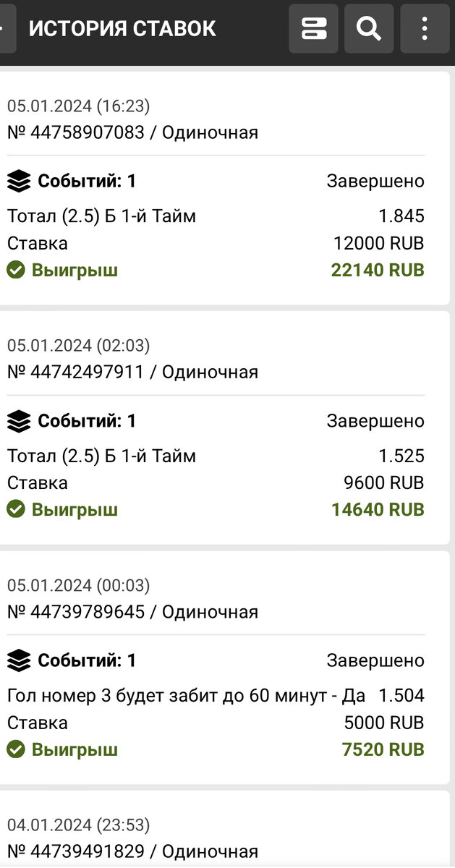Screen dimensions: 455x868
Task: Click the stacked events icon on the first bet
Action: pos(19,181)
